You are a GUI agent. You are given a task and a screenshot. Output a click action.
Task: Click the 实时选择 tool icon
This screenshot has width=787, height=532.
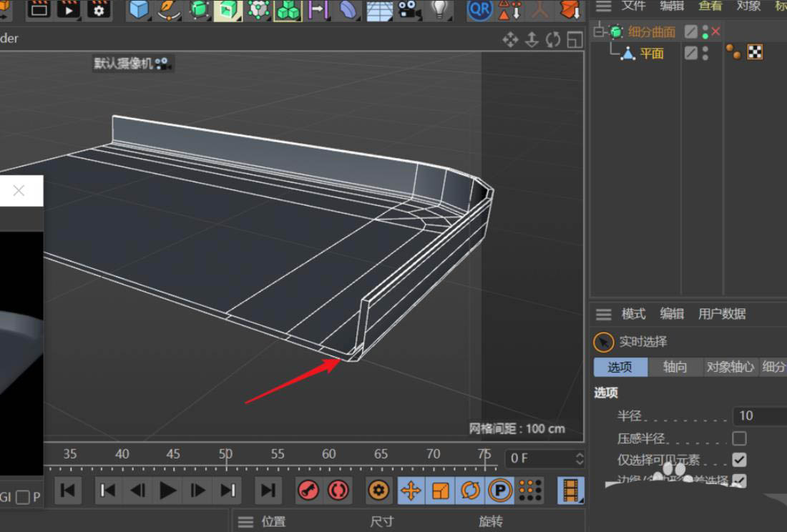[x=603, y=343]
